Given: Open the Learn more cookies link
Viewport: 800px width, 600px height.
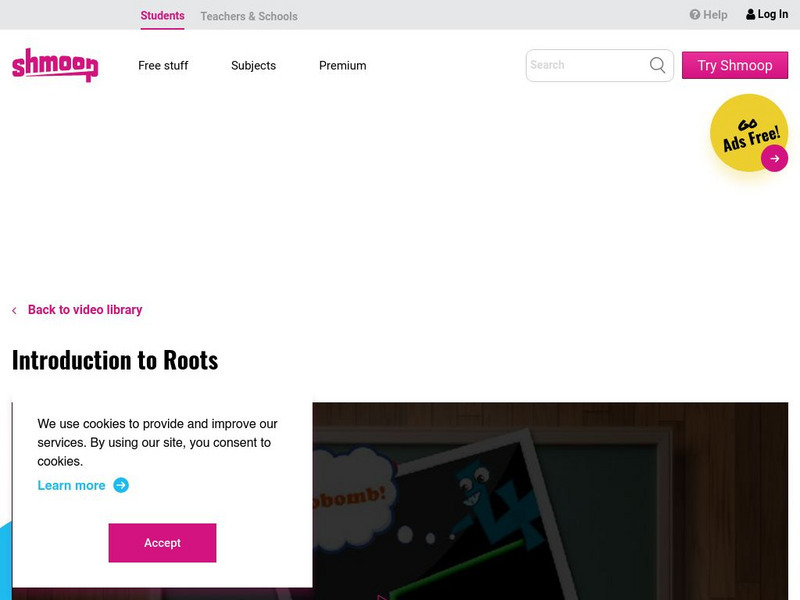Looking at the screenshot, I should coord(71,485).
